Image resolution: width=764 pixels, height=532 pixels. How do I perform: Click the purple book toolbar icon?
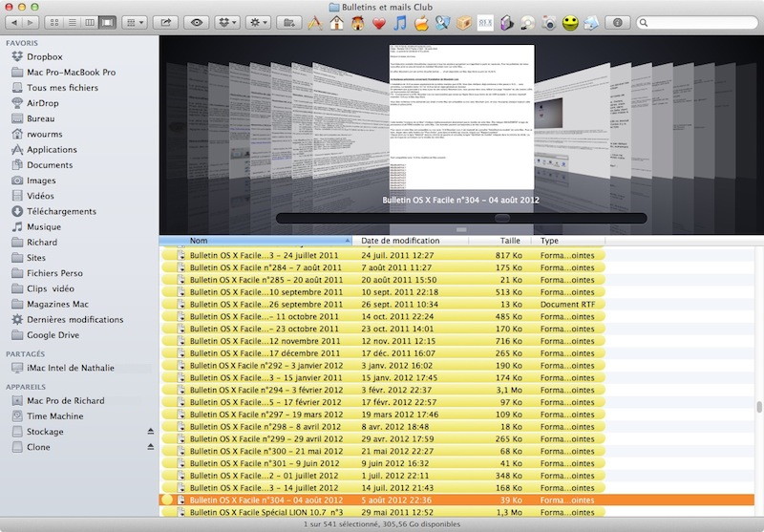point(507,23)
